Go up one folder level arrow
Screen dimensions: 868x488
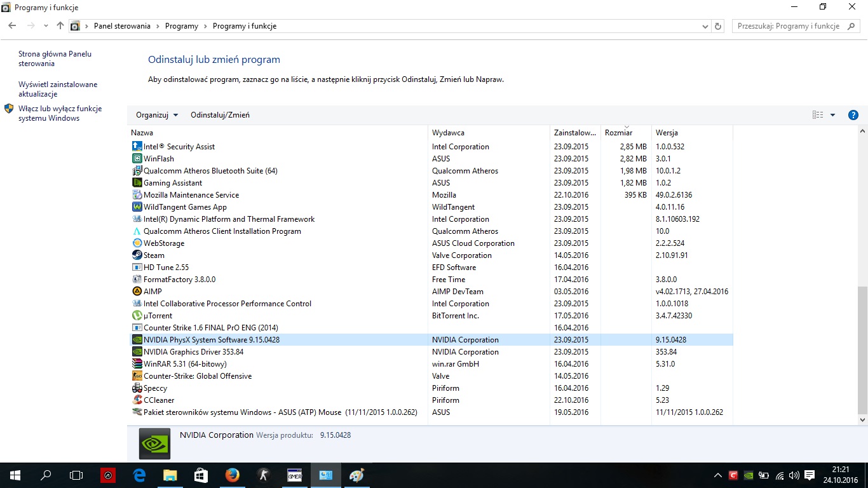point(60,26)
